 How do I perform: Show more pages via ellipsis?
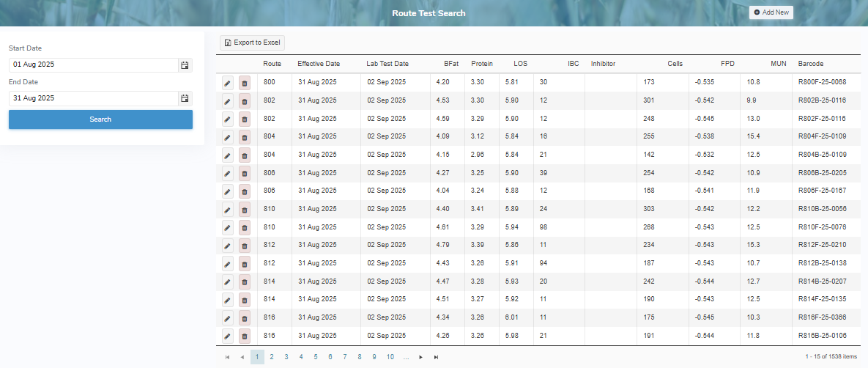click(406, 357)
